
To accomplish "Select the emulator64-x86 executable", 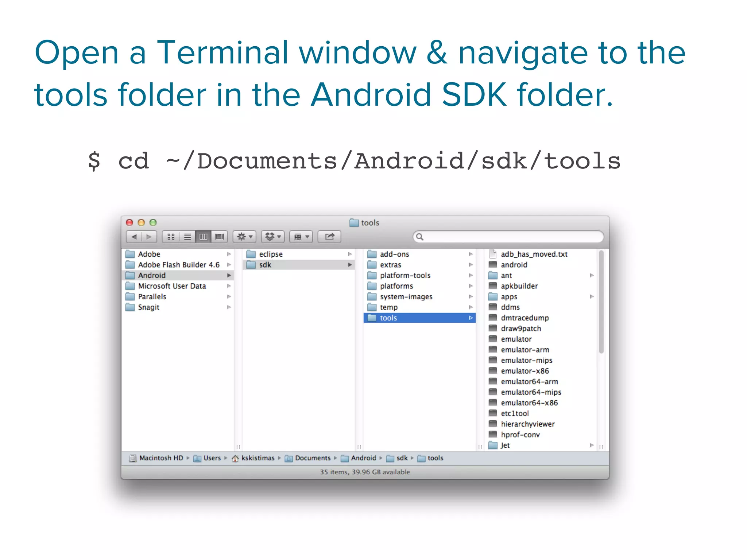I will point(541,402).
